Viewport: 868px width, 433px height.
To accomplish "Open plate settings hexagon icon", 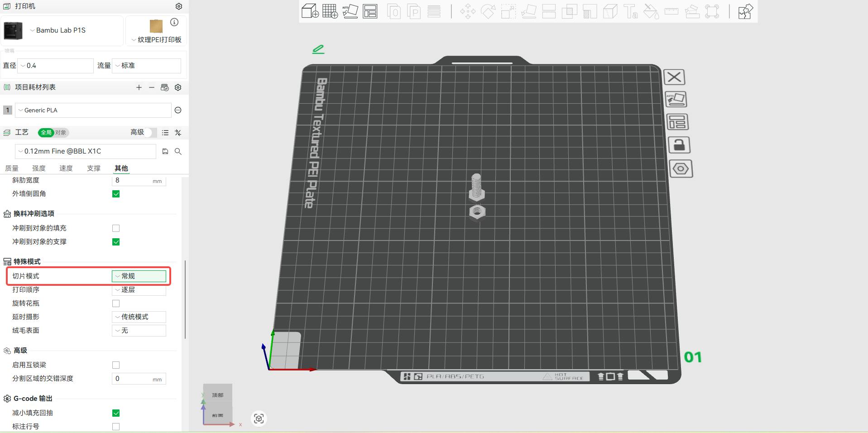I will [x=681, y=169].
